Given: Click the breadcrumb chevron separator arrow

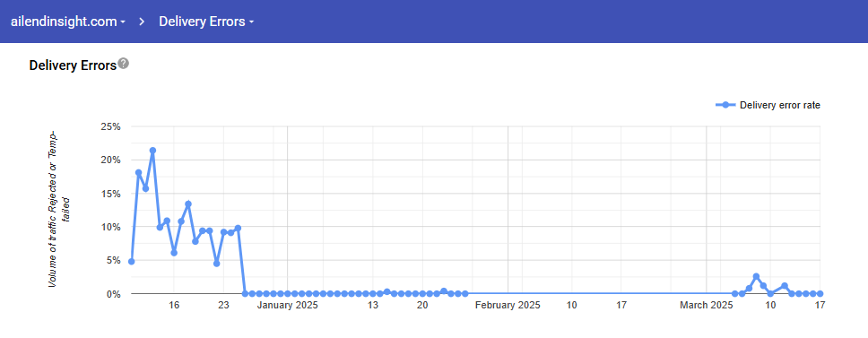Looking at the screenshot, I should (143, 22).
